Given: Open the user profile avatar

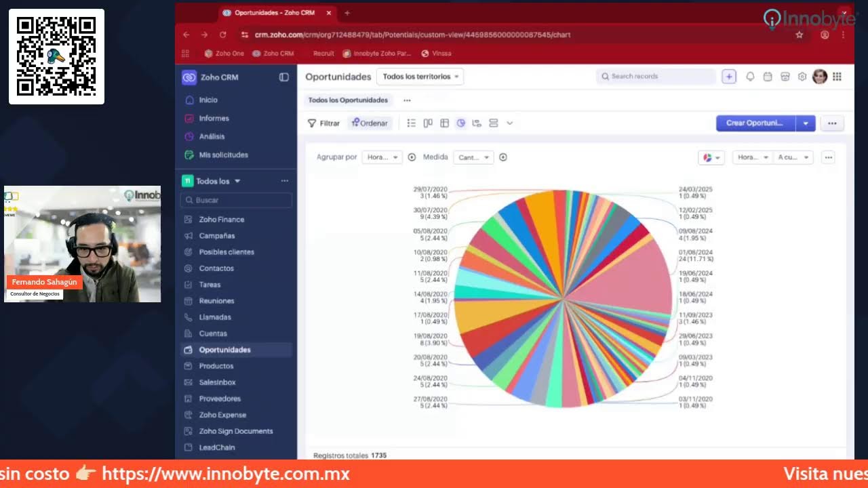Looking at the screenshot, I should (x=820, y=77).
